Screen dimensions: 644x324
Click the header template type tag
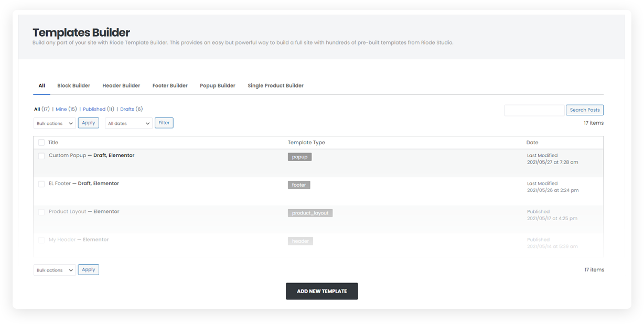[300, 241]
